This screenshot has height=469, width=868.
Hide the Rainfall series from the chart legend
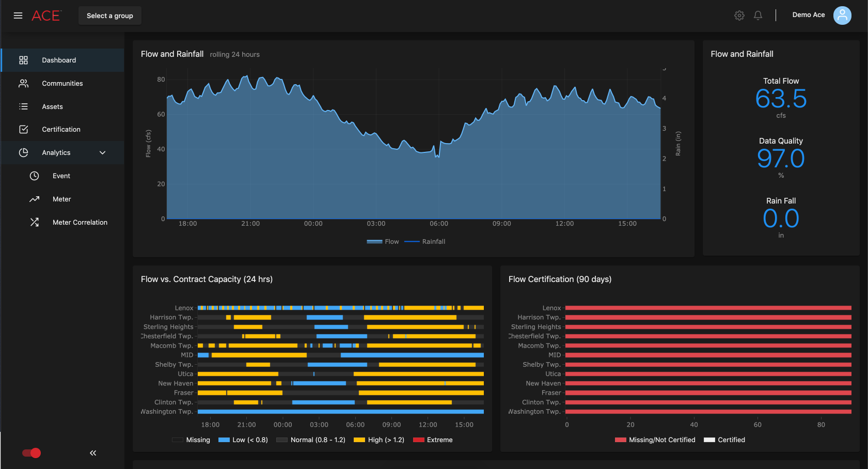424,241
